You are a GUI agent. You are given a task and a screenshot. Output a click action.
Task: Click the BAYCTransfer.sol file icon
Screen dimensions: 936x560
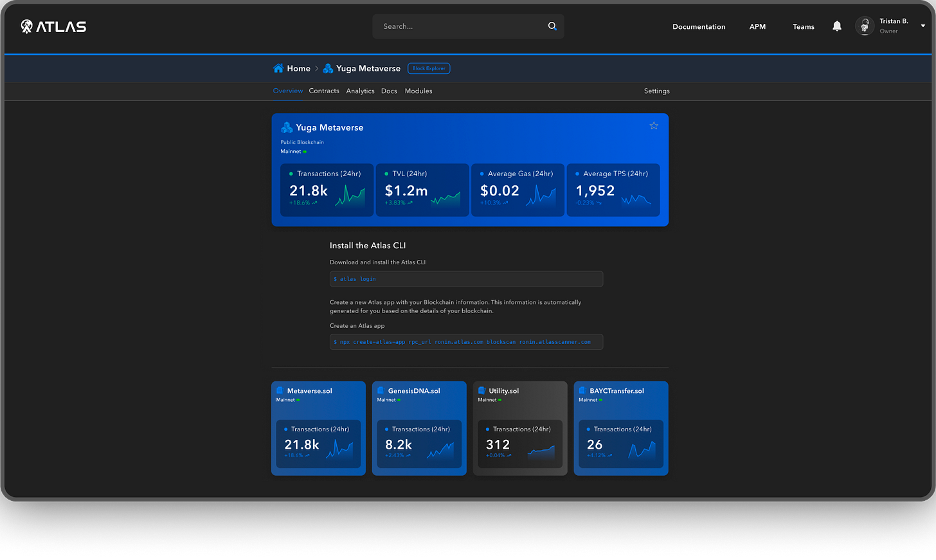pos(582,390)
